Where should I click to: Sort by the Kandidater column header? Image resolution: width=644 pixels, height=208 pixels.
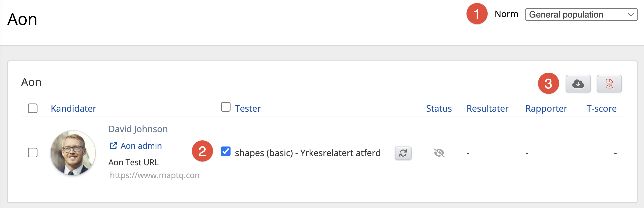[x=73, y=108]
